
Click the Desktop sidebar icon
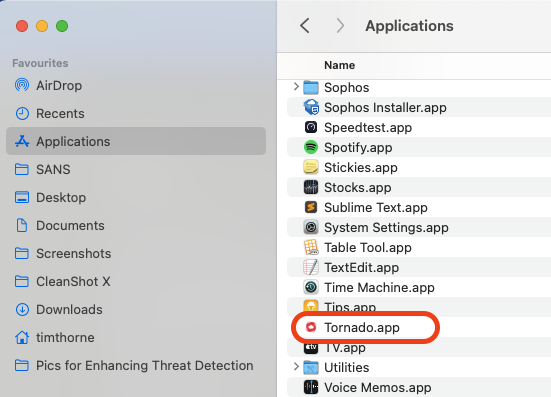[x=22, y=197]
